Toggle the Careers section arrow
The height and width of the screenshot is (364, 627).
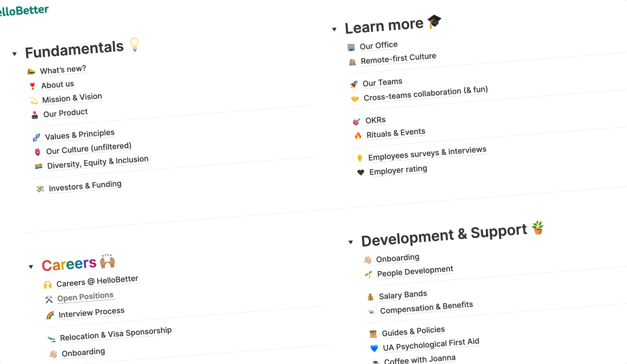[x=31, y=267]
